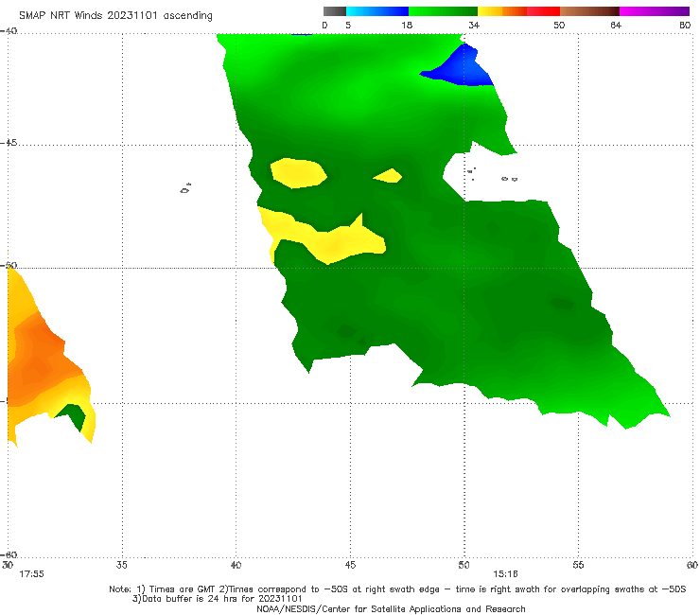Click the blue low-wind patch near top right
This screenshot has width=700, height=615.
coord(464,69)
